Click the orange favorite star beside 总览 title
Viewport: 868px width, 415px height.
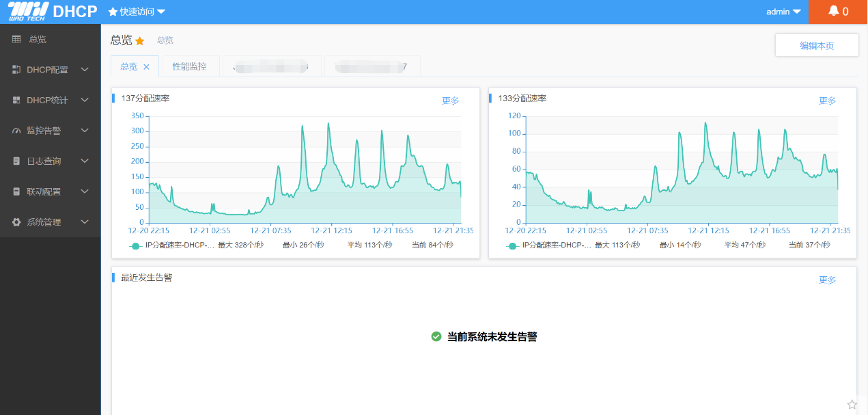(140, 41)
